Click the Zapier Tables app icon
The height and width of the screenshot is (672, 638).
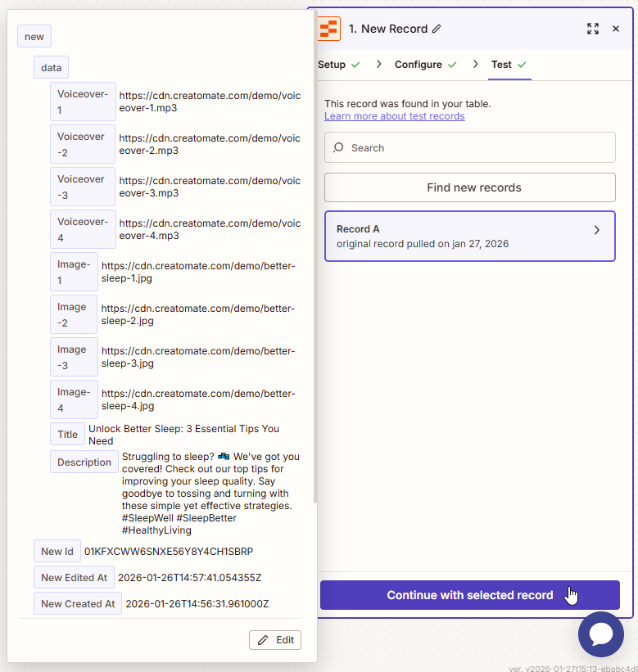328,29
